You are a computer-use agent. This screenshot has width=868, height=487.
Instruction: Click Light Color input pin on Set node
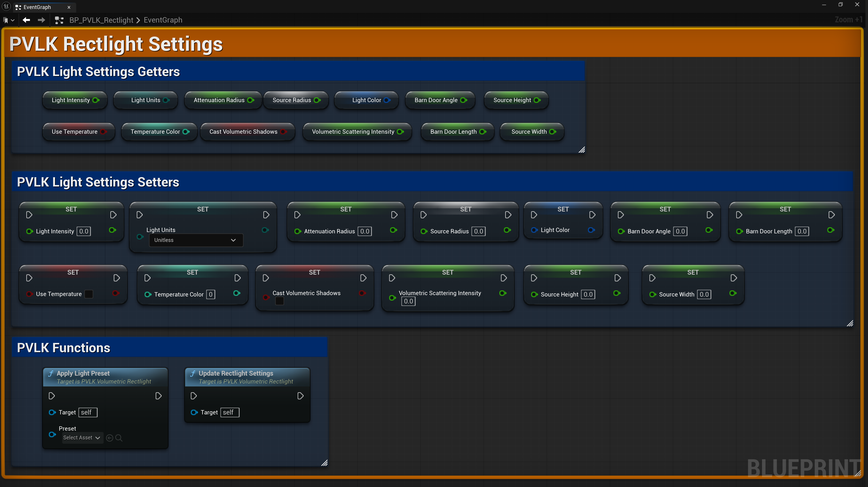[534, 230]
